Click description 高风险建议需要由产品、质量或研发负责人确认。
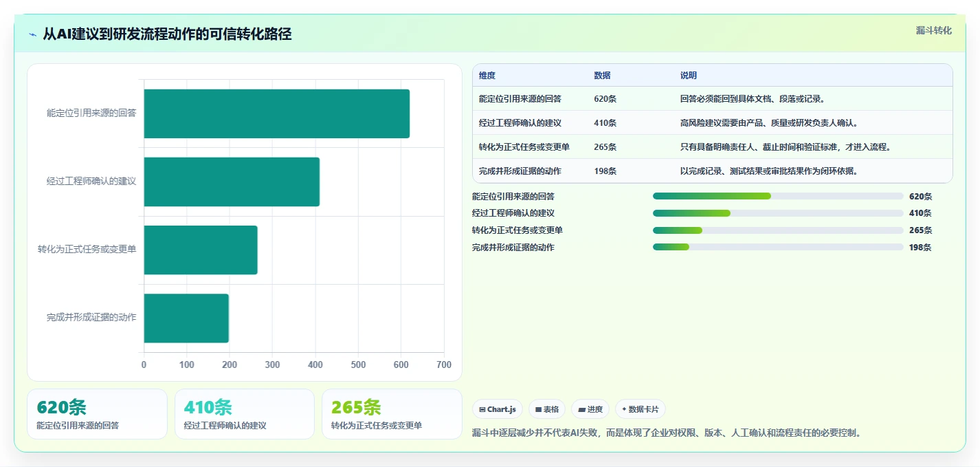Image resolution: width=980 pixels, height=467 pixels. [769, 123]
